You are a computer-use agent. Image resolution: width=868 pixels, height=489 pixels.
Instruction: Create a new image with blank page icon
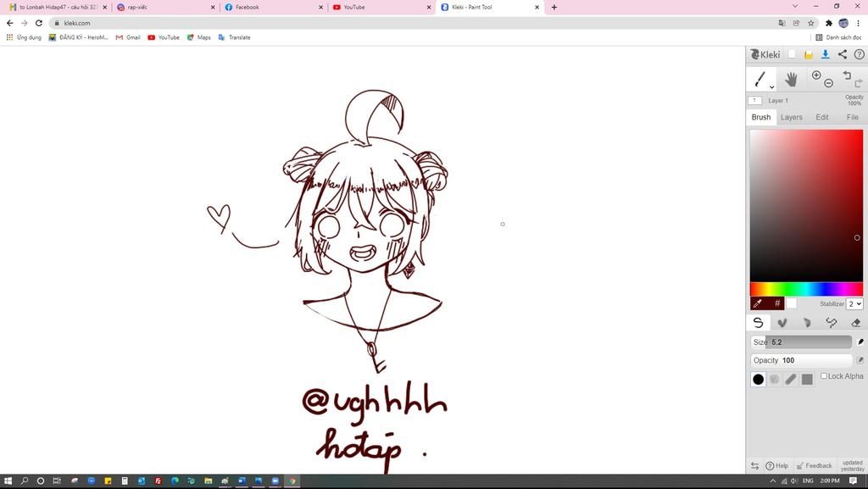pos(792,54)
